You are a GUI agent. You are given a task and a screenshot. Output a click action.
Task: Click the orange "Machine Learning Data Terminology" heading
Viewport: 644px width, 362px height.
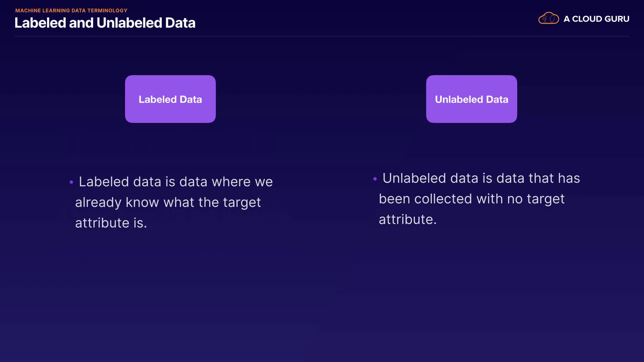pyautogui.click(x=71, y=10)
